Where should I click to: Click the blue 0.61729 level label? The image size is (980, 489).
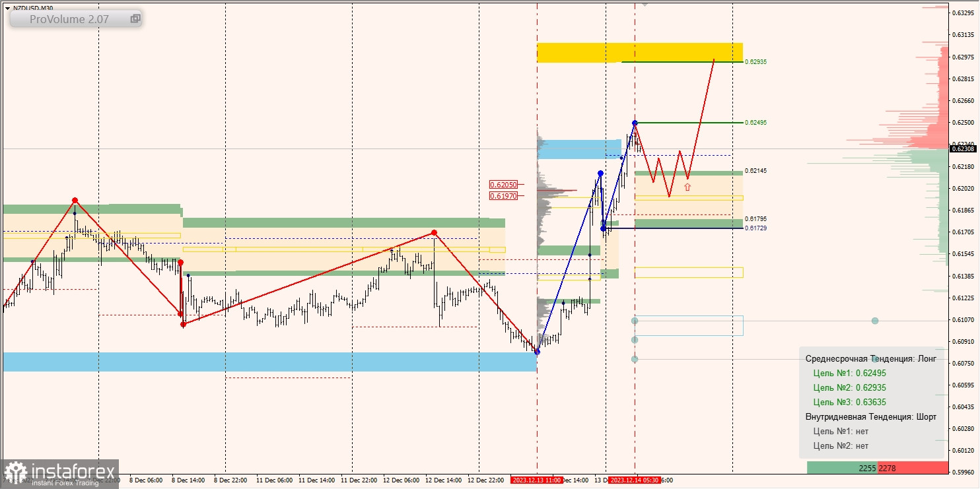click(755, 228)
